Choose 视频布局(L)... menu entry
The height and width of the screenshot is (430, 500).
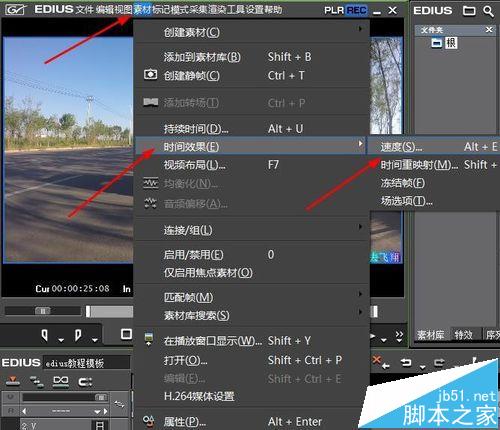[x=252, y=165]
